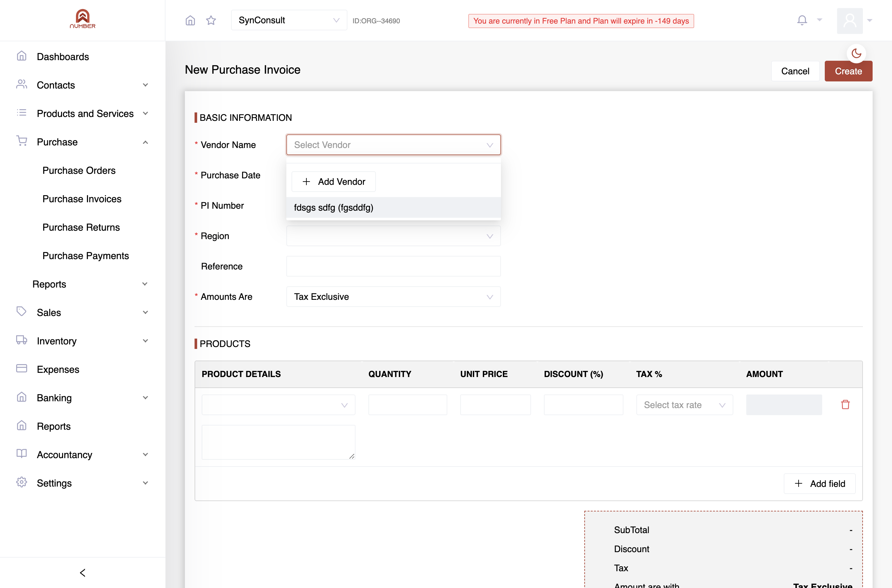This screenshot has width=892, height=588.
Task: Click the user profile avatar icon
Action: (x=849, y=21)
